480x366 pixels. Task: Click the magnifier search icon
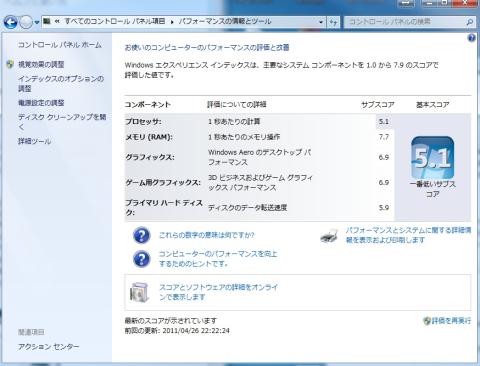469,22
